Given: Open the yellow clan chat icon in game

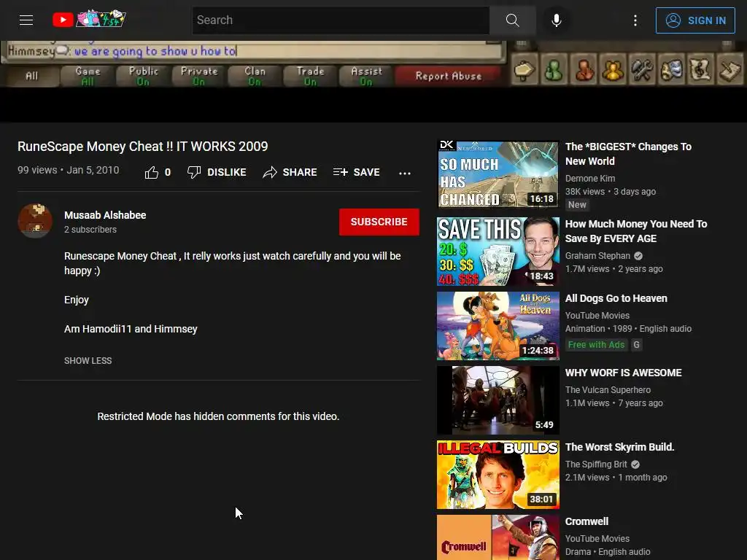Looking at the screenshot, I should click(x=613, y=70).
